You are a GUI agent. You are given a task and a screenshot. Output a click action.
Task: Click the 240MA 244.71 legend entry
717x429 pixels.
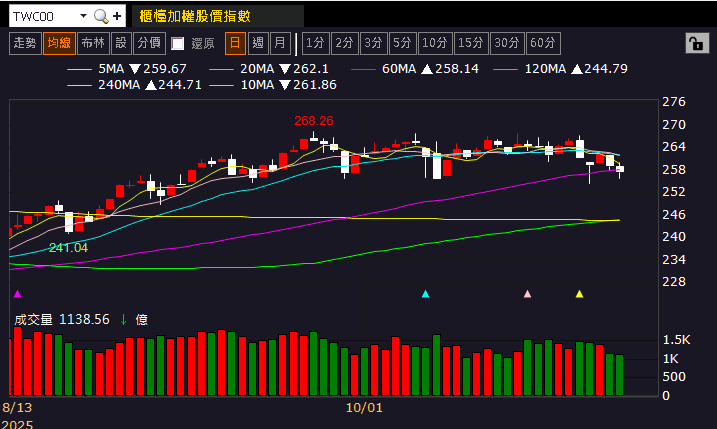click(134, 85)
